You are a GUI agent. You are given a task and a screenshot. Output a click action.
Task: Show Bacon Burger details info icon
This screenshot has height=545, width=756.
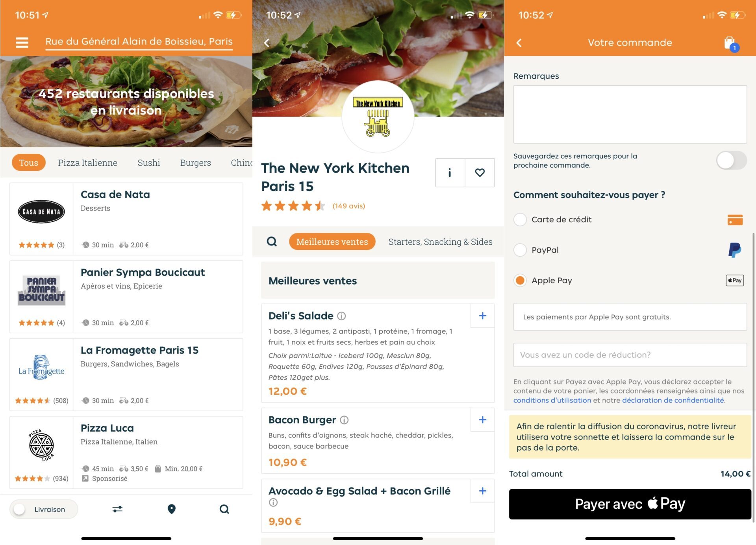pyautogui.click(x=344, y=420)
